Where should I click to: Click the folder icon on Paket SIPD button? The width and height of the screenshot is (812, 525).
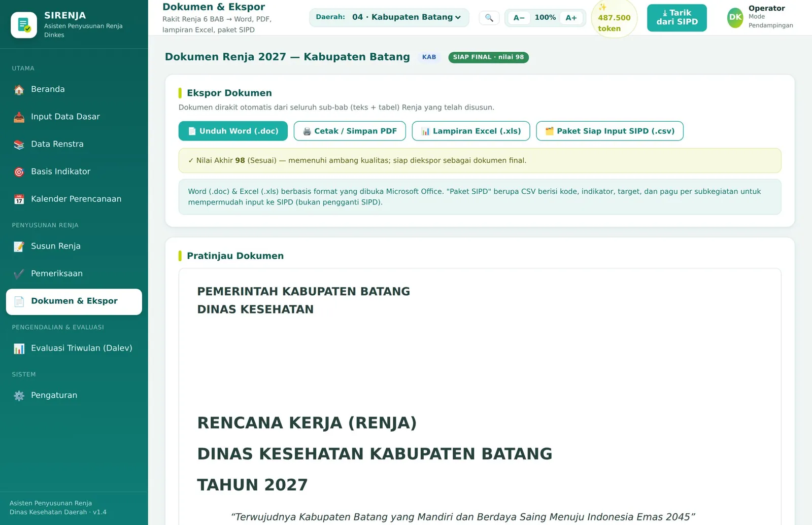coord(549,131)
